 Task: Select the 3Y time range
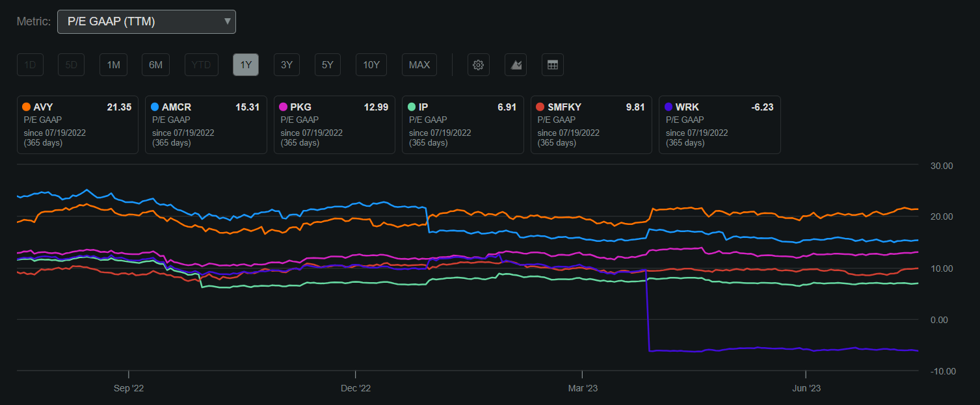pyautogui.click(x=287, y=65)
